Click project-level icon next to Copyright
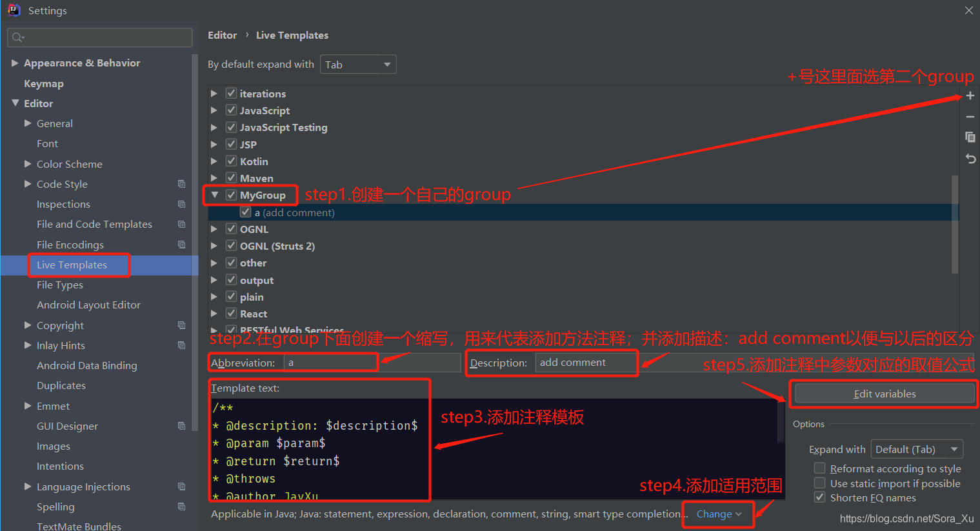980x531 pixels. pyautogui.click(x=181, y=325)
